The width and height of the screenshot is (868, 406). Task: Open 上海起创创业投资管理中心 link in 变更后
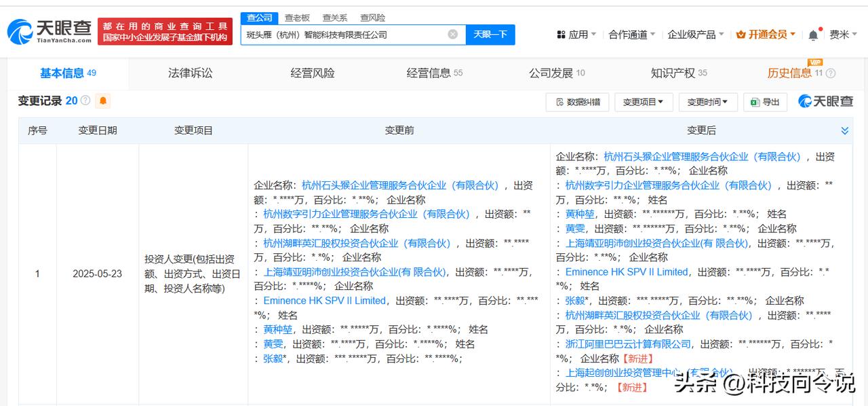[x=649, y=373]
